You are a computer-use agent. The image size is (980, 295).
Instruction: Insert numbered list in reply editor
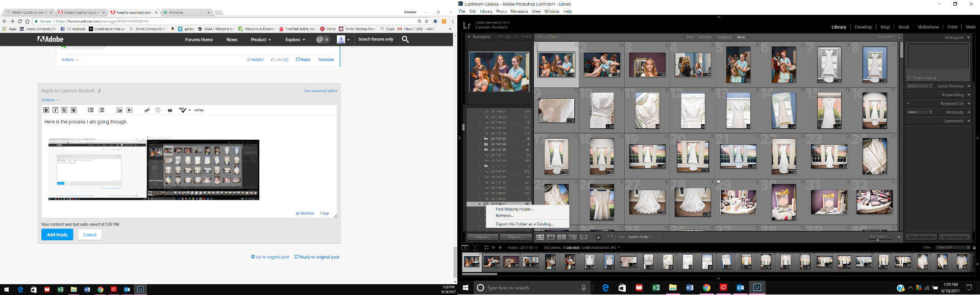coord(102,110)
